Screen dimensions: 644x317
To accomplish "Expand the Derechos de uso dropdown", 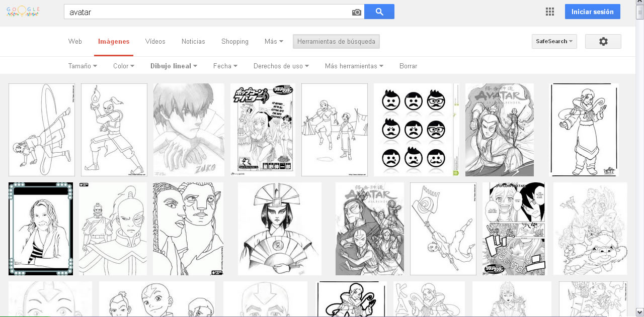I will [281, 66].
